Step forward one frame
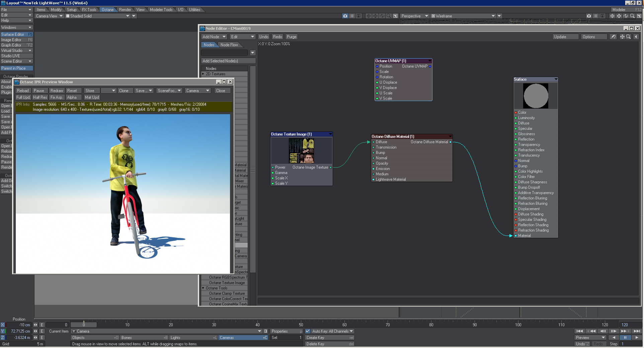This screenshot has width=644, height=348. click(614, 331)
